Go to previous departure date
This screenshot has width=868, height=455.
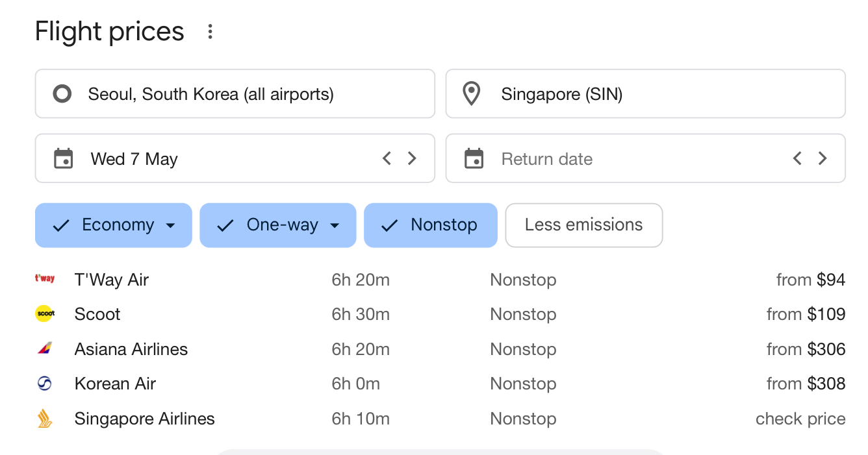coord(387,158)
